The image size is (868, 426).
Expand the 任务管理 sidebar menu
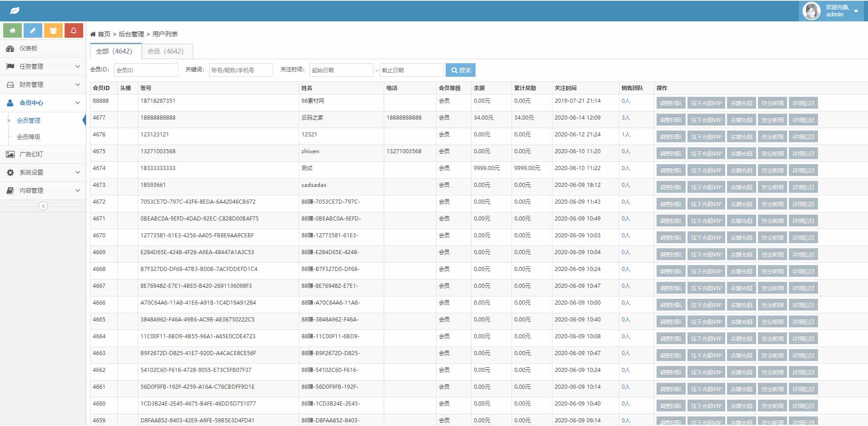(x=43, y=66)
